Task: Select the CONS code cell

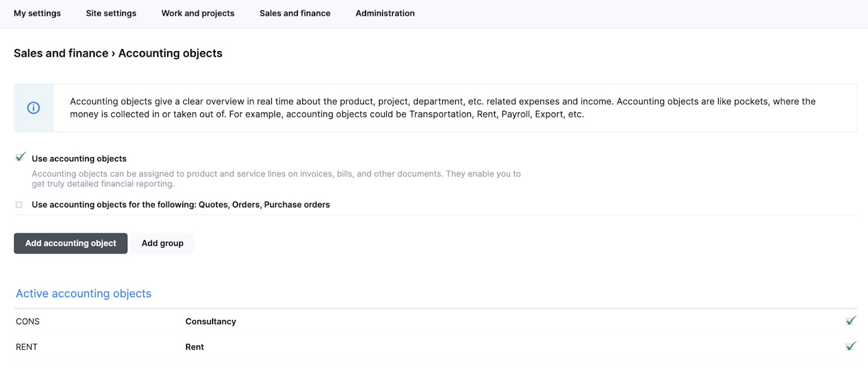Action: click(28, 321)
